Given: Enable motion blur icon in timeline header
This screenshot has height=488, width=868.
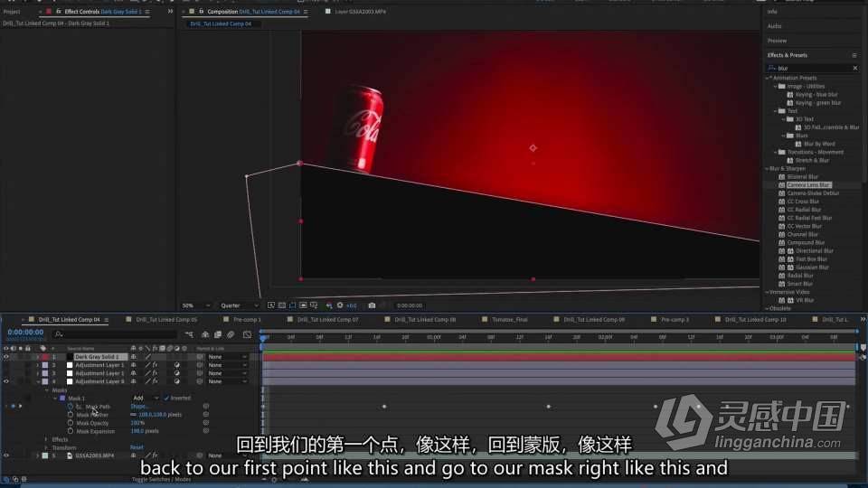Looking at the screenshot, I should (231, 334).
